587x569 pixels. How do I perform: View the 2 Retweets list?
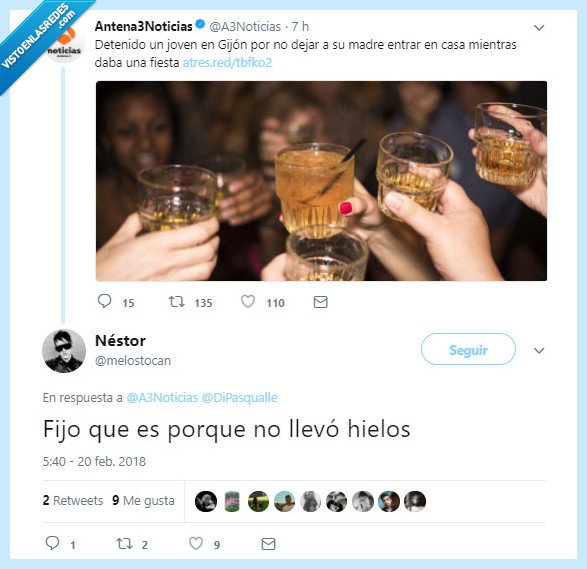click(x=73, y=500)
